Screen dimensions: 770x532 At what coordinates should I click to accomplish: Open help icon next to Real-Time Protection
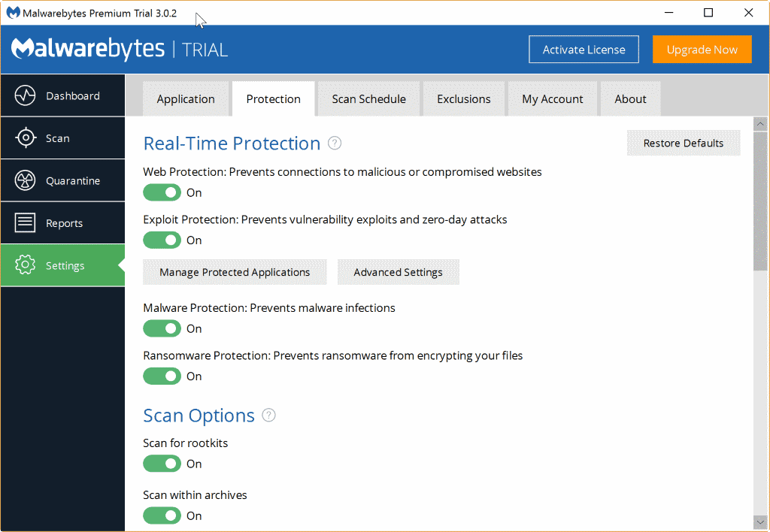[335, 143]
